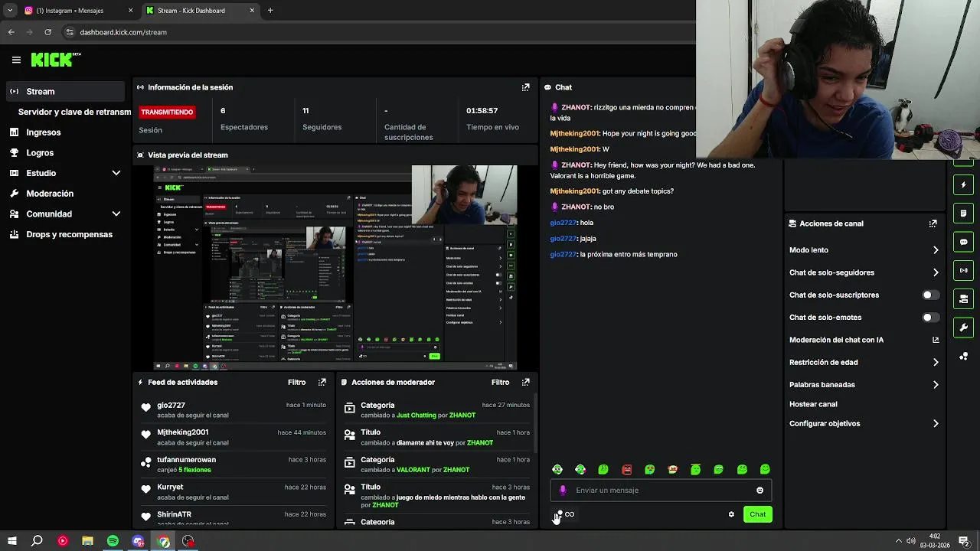Pop out the Acciones de canal panel

pyautogui.click(x=933, y=223)
